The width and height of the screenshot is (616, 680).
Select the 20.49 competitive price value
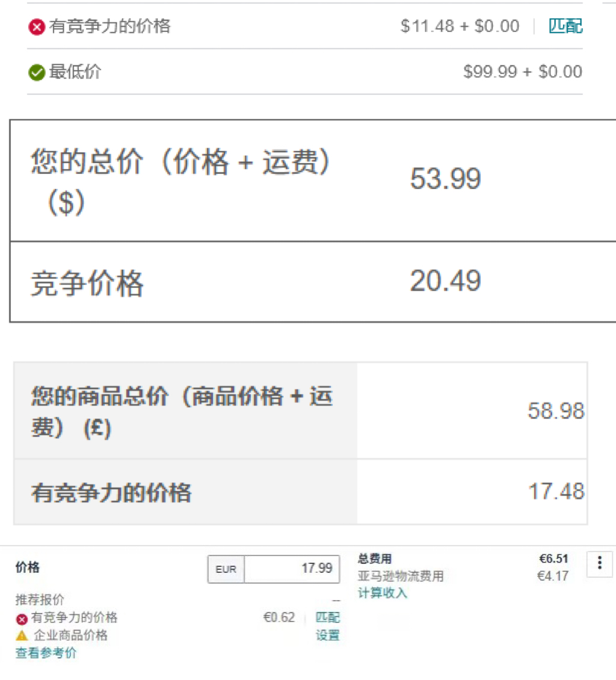coord(446,280)
